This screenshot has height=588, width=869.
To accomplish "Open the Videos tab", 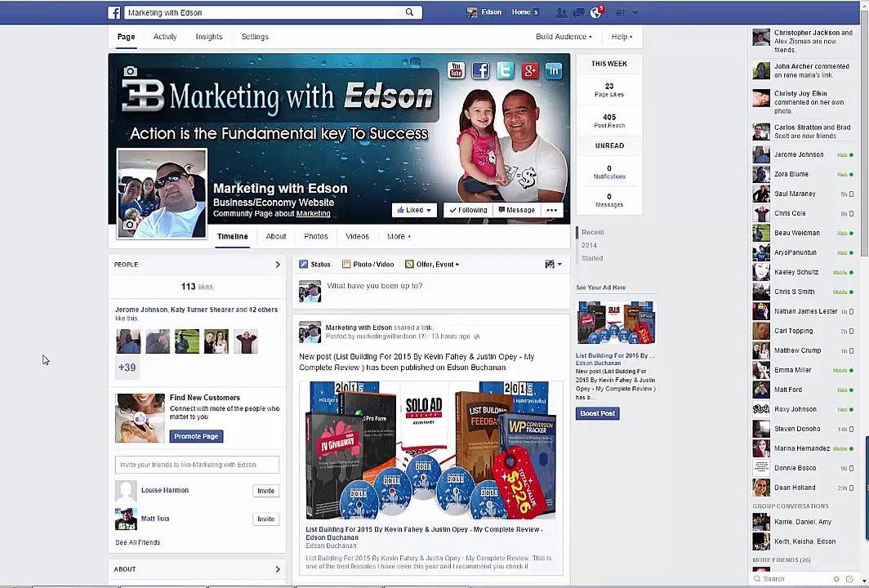I will tap(358, 236).
